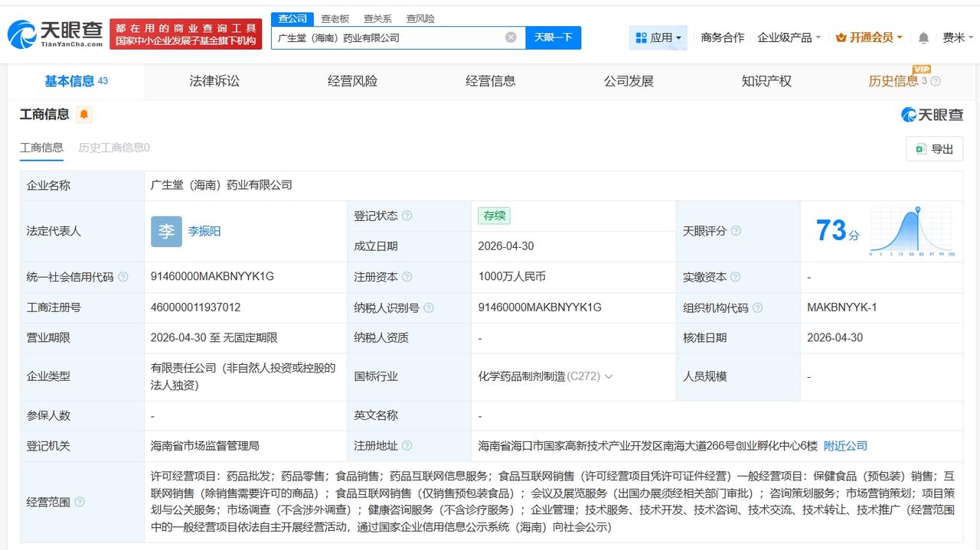This screenshot has width=980, height=550.
Task: Click the organization code MAKBNYYK-1
Action: click(x=842, y=308)
